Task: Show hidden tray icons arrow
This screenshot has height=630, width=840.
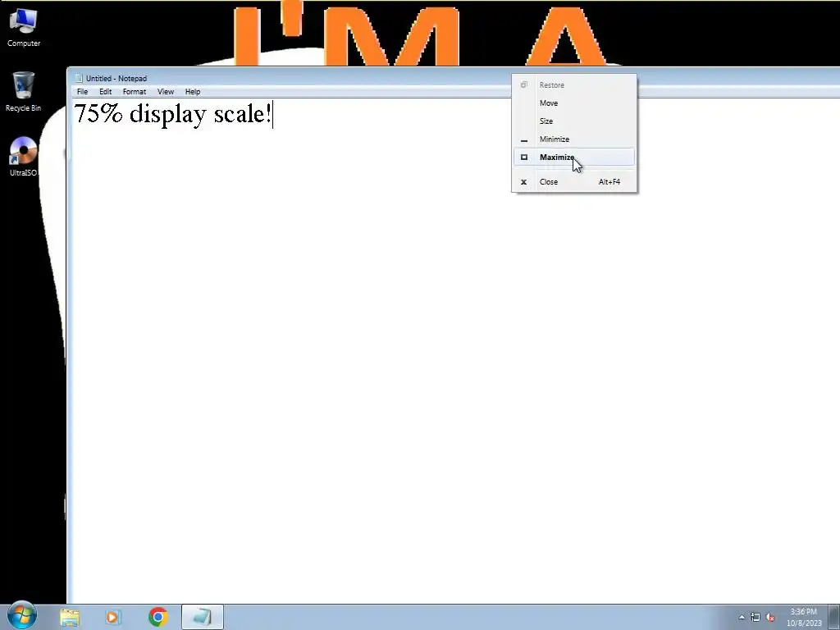Action: point(742,617)
